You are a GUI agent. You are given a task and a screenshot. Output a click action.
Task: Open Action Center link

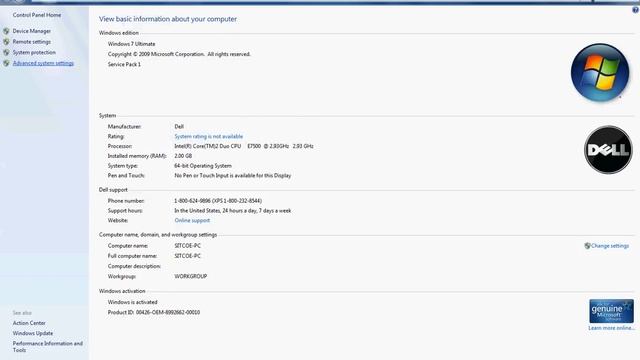[29, 323]
